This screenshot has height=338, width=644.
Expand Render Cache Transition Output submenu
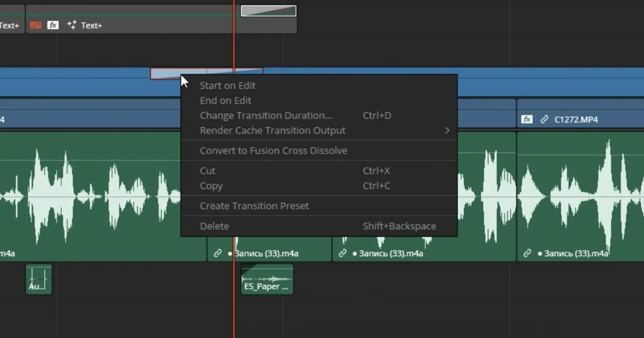pyautogui.click(x=319, y=130)
